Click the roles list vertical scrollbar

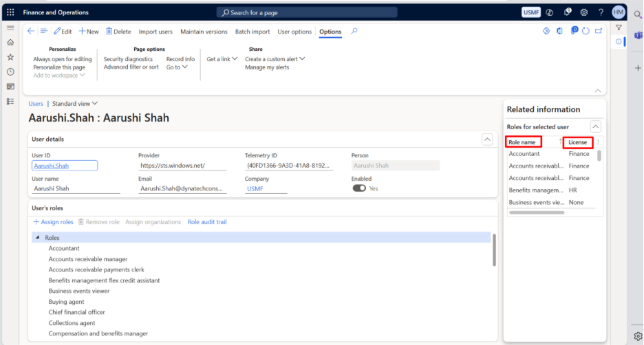494,250
